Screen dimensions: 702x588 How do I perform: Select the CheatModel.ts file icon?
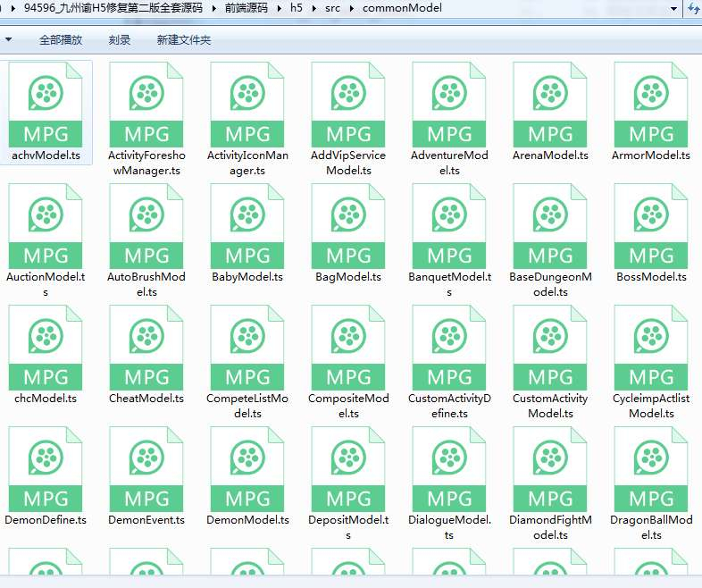[146, 348]
